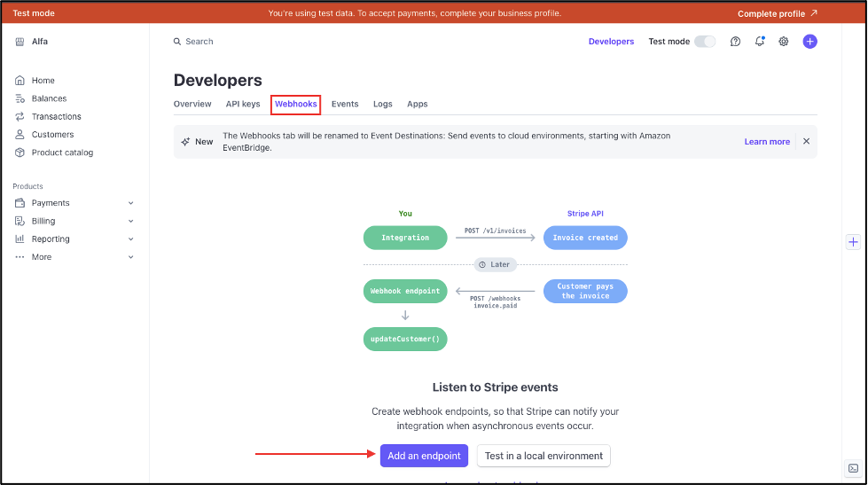The height and width of the screenshot is (485, 868).
Task: Expand the More menu chevron
Action: pyautogui.click(x=130, y=257)
